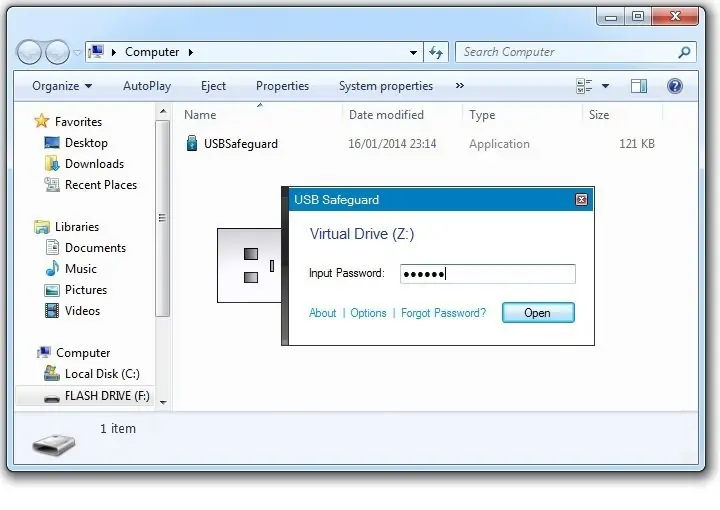The height and width of the screenshot is (510, 720).
Task: Click the Videos film strip icon
Action: [x=52, y=311]
